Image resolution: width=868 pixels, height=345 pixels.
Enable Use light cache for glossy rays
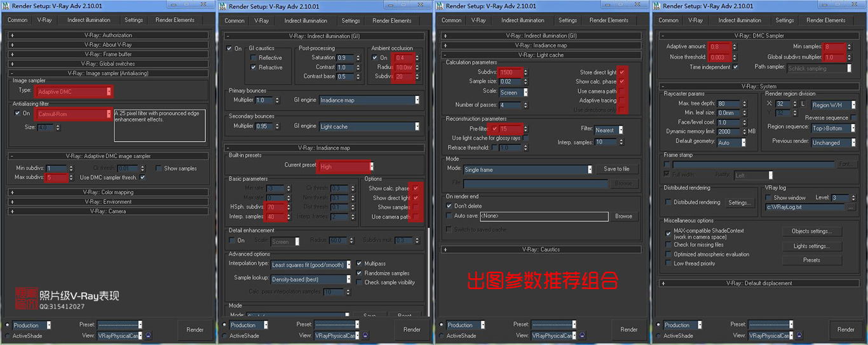[526, 138]
